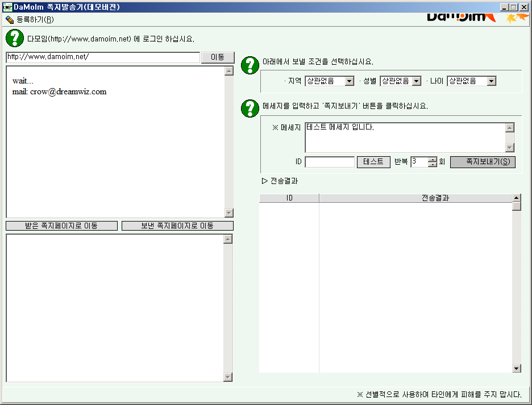Click the application icon in title bar
Screen dimensions: 532x405
[x=7, y=7]
